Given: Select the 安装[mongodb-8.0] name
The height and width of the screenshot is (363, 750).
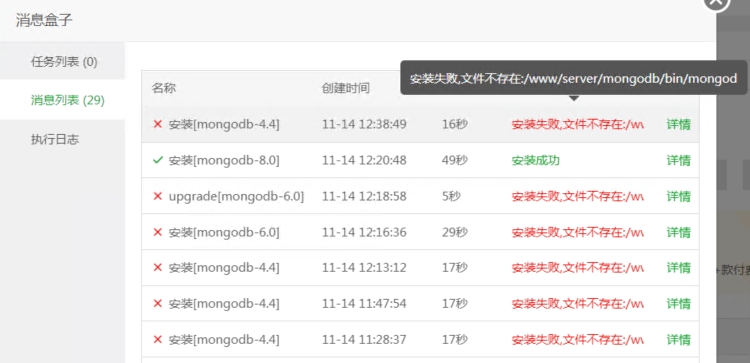Looking at the screenshot, I should (x=224, y=160).
